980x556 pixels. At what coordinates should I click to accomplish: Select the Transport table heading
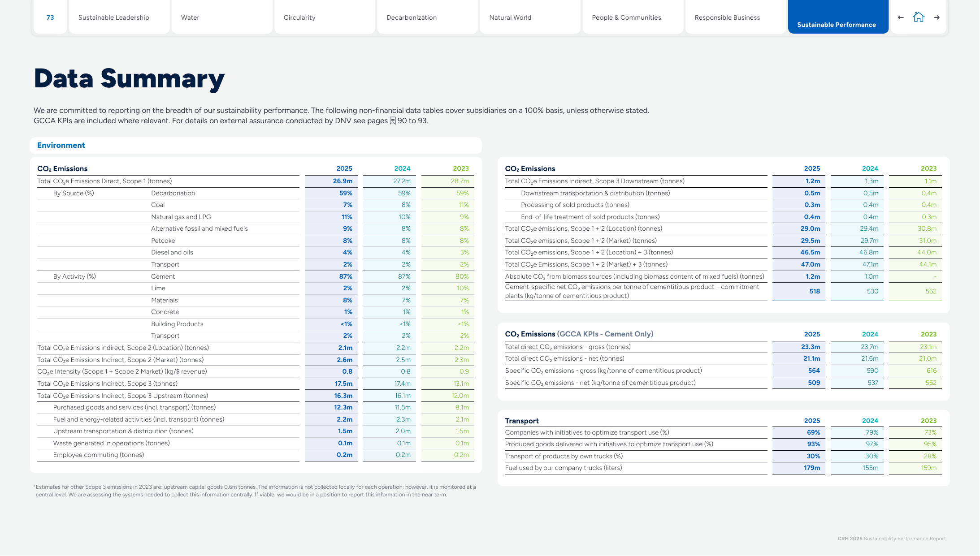[x=522, y=421]
